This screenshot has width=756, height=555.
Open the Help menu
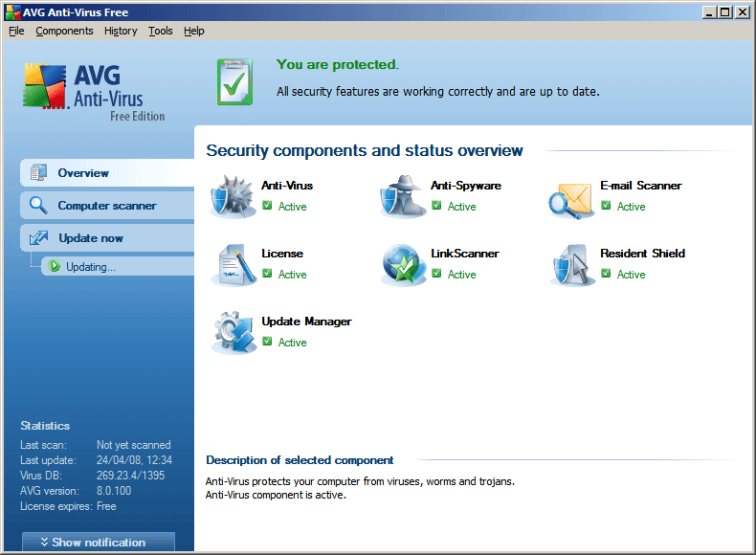click(194, 31)
